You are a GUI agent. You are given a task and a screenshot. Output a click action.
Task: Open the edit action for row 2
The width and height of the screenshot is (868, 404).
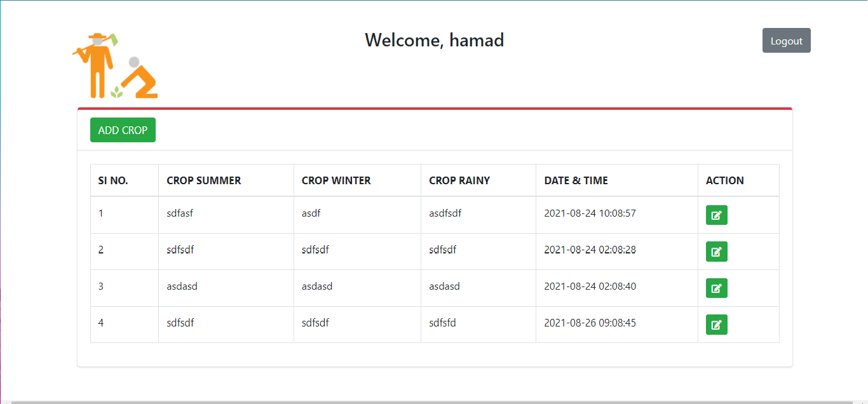716,252
